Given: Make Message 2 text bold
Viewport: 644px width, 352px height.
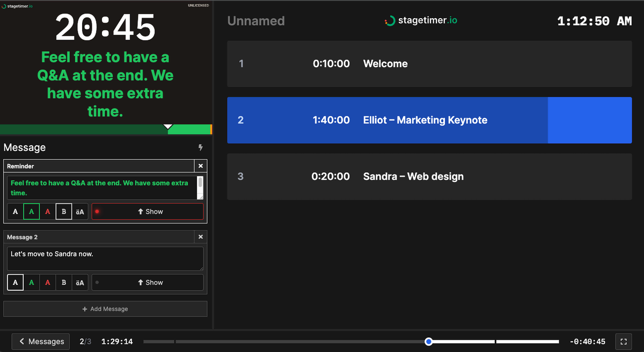Looking at the screenshot, I should (63, 282).
